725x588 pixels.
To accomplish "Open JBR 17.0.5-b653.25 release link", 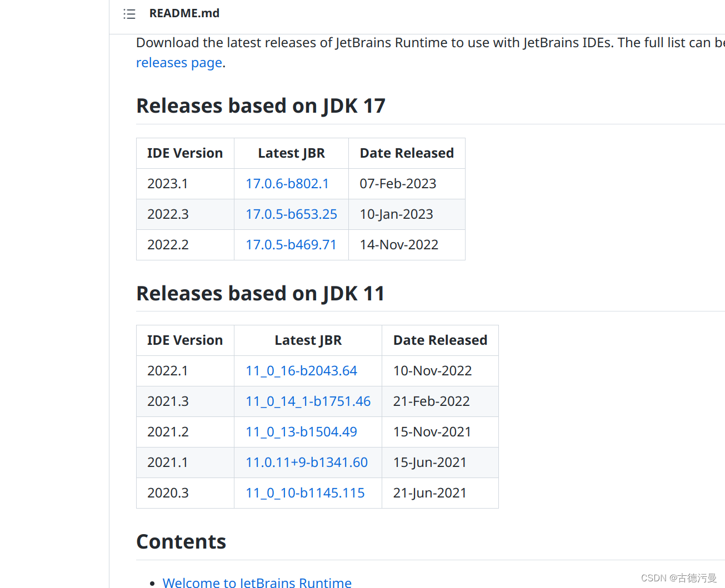I will tap(292, 214).
